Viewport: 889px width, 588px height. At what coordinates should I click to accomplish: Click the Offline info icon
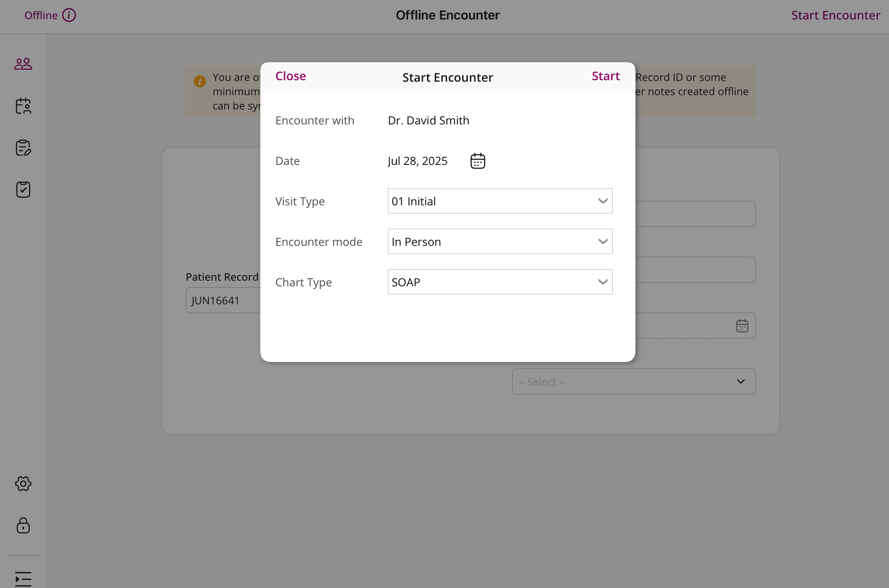69,15
